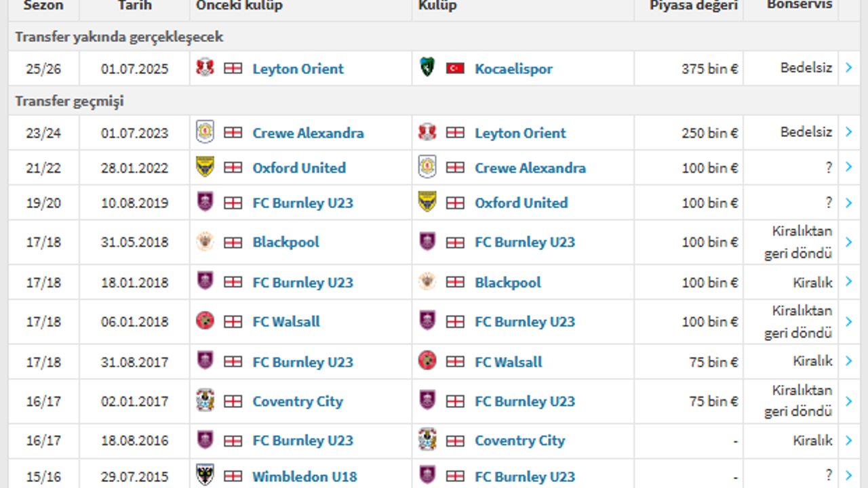Screen dimensions: 868x488
Task: Click England flag beside Wimbledon U18
Action: tap(233, 476)
